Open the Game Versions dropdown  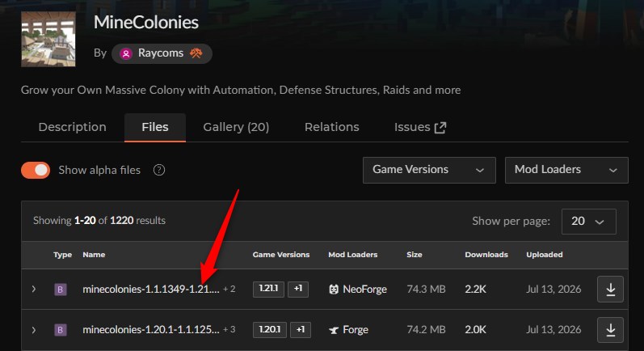click(429, 170)
